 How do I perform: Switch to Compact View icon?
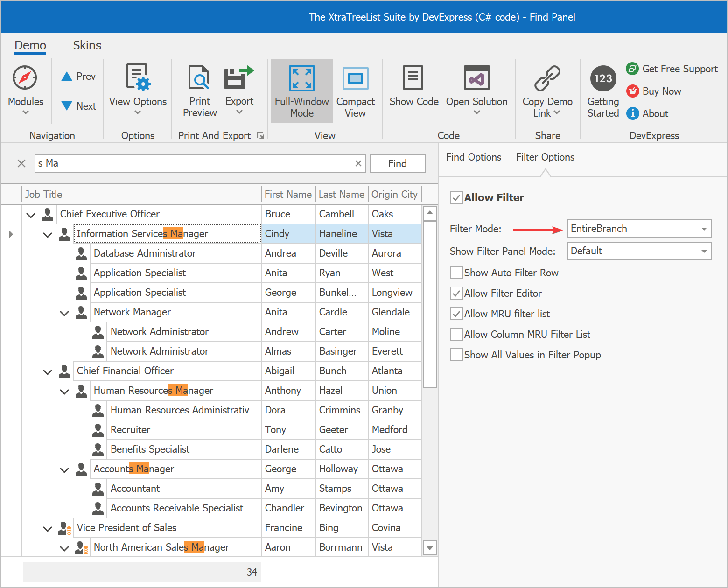(x=355, y=78)
